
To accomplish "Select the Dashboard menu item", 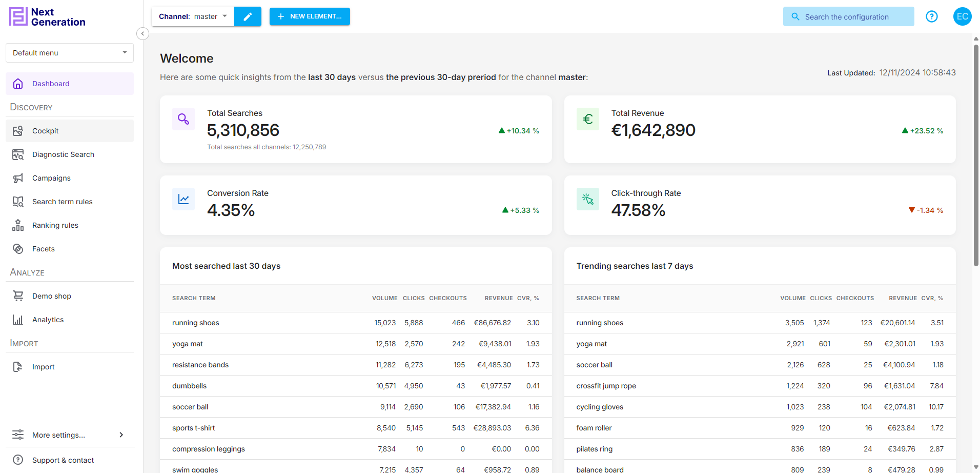I will click(x=51, y=84).
